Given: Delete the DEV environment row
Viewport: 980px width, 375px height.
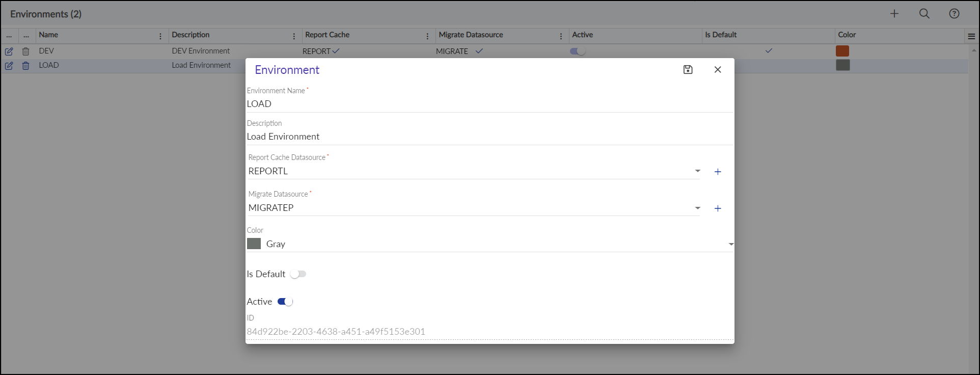Looking at the screenshot, I should click(25, 51).
